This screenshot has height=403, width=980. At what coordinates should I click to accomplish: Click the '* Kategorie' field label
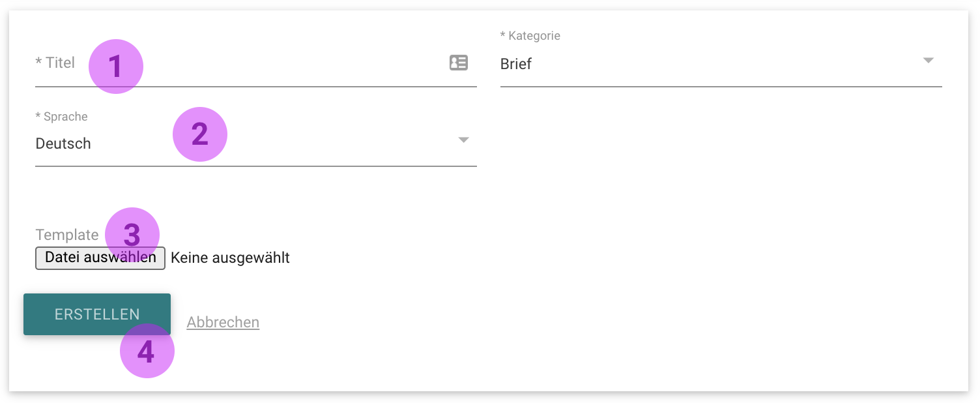click(530, 36)
